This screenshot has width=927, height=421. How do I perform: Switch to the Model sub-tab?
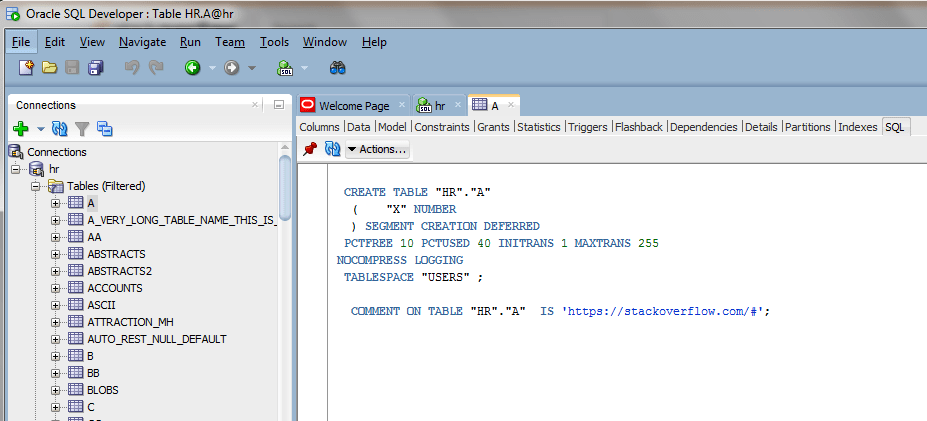coord(393,127)
